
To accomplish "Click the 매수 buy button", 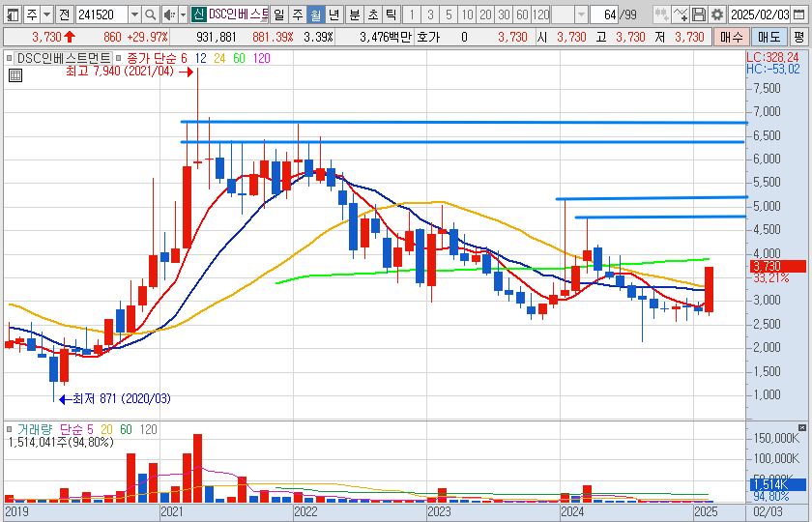I will [x=731, y=37].
